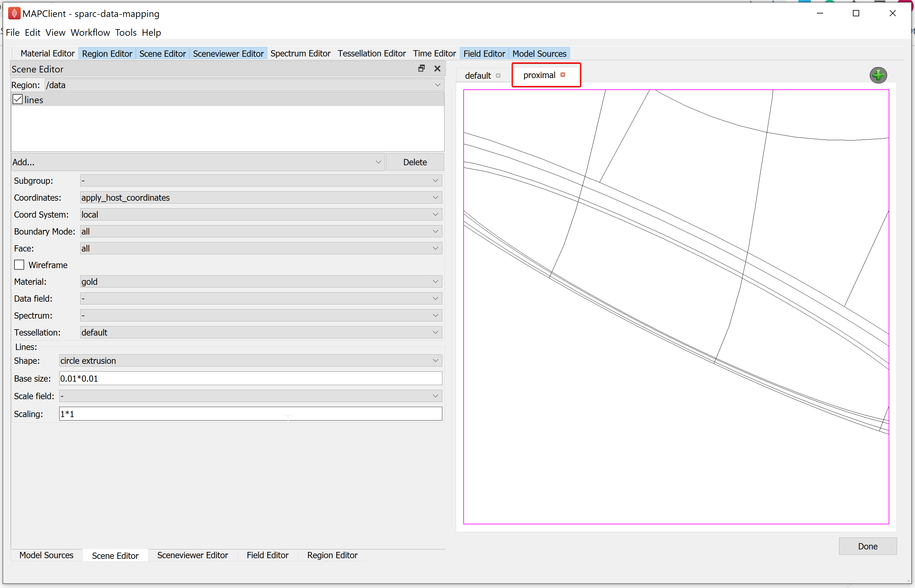Open the Workflow menu
Screen dimensions: 915x588
point(90,32)
